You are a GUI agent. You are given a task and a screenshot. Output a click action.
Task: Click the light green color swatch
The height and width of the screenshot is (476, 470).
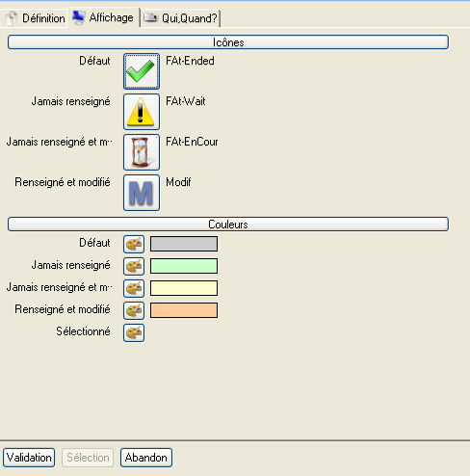[184, 266]
